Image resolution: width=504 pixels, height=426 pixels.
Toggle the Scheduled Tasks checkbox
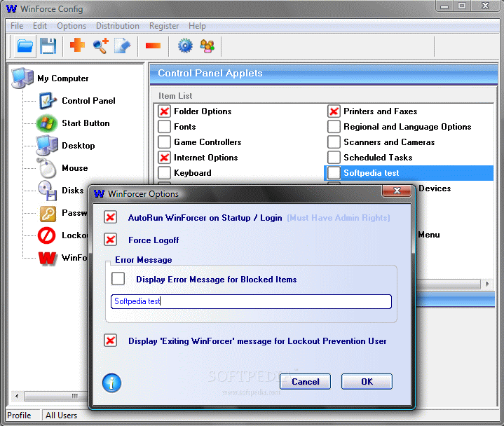coord(334,158)
